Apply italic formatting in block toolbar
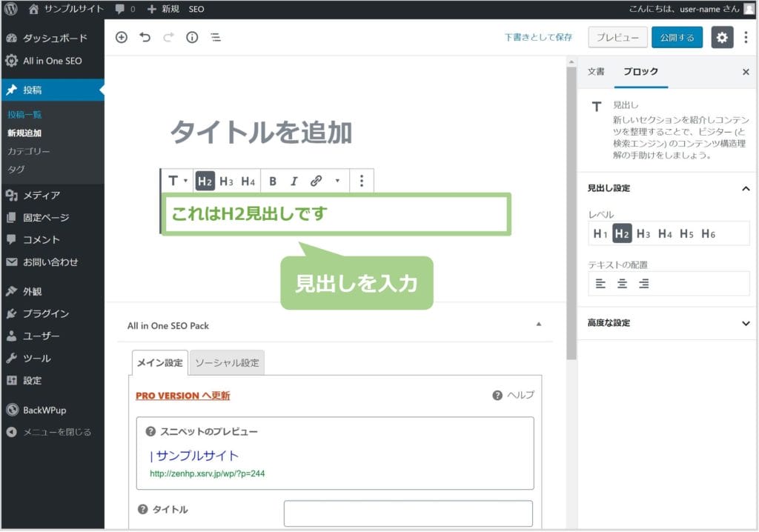This screenshot has width=759, height=532. coord(294,181)
